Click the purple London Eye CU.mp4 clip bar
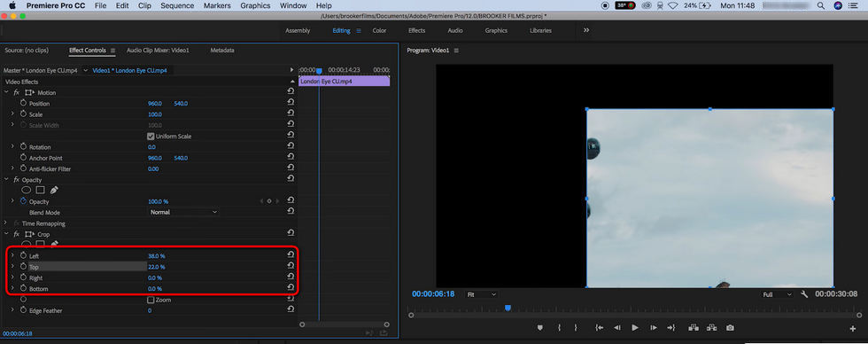The image size is (868, 344). [344, 82]
